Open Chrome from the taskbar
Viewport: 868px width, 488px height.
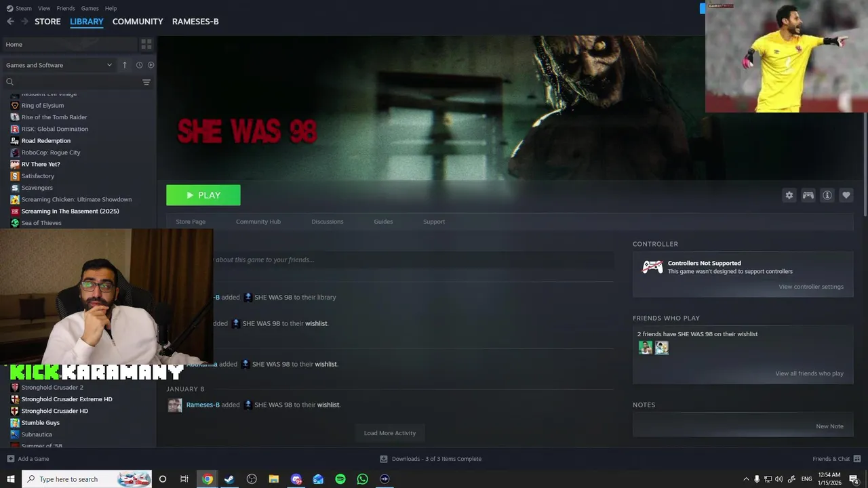pos(208,479)
